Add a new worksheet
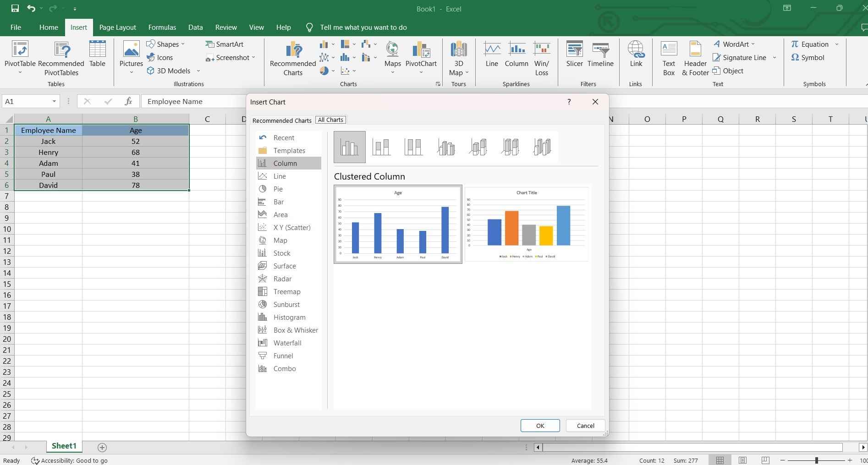The width and height of the screenshot is (868, 465). click(x=102, y=447)
